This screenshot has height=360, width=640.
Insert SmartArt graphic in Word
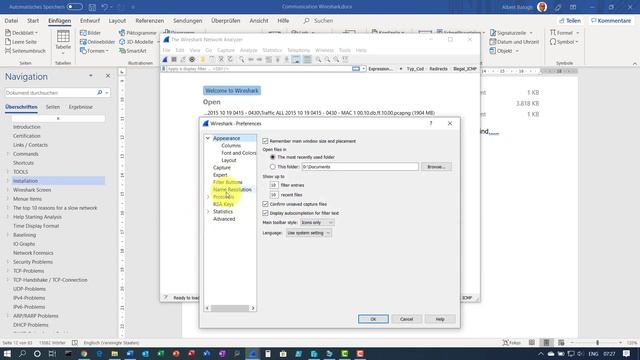133,51
